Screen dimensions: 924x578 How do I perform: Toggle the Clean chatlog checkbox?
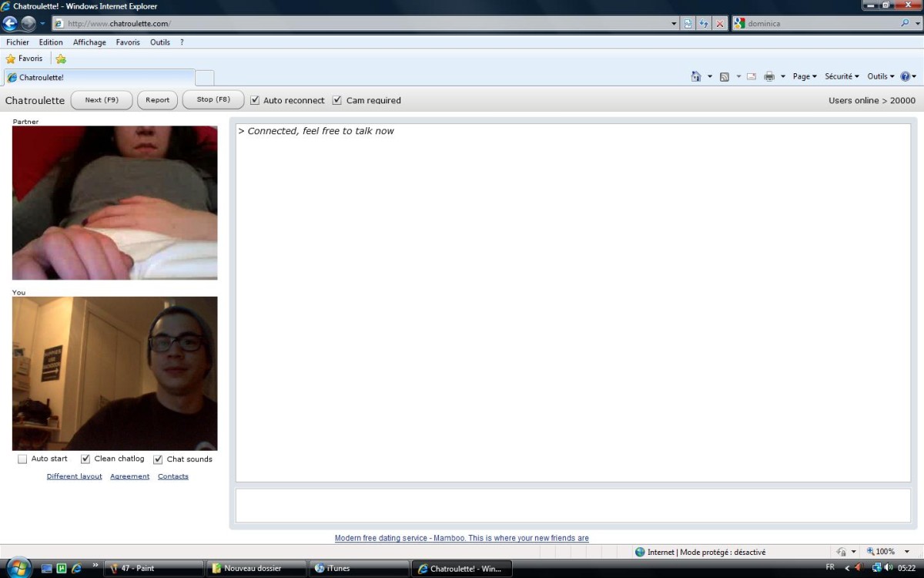point(85,459)
